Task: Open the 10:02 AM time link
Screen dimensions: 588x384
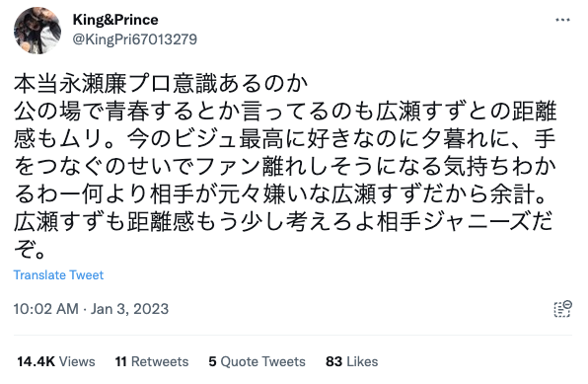Action: coord(45,309)
